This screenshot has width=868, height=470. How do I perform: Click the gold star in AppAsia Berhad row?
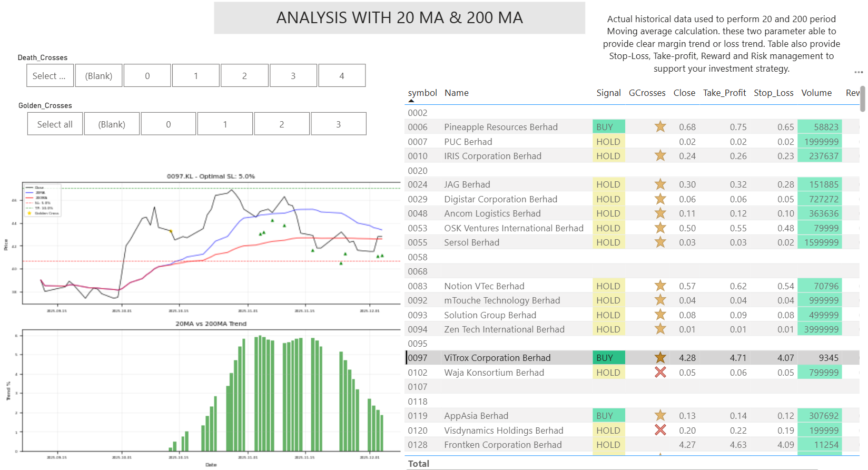click(660, 416)
